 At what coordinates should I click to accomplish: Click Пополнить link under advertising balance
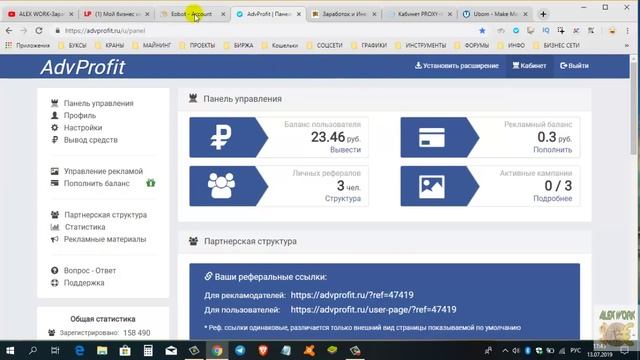(552, 150)
